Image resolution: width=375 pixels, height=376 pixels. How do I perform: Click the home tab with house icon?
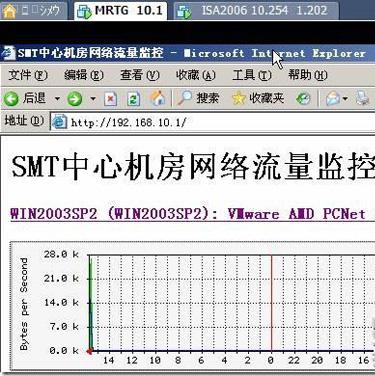33,11
